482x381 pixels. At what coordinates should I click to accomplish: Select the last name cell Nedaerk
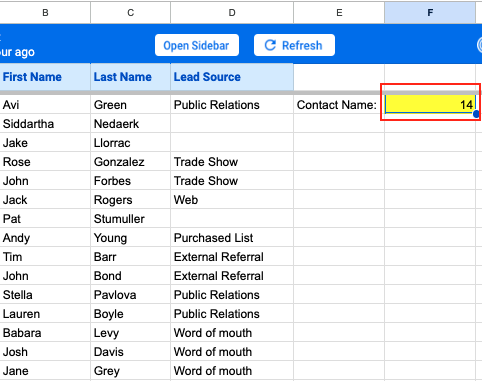pos(130,124)
